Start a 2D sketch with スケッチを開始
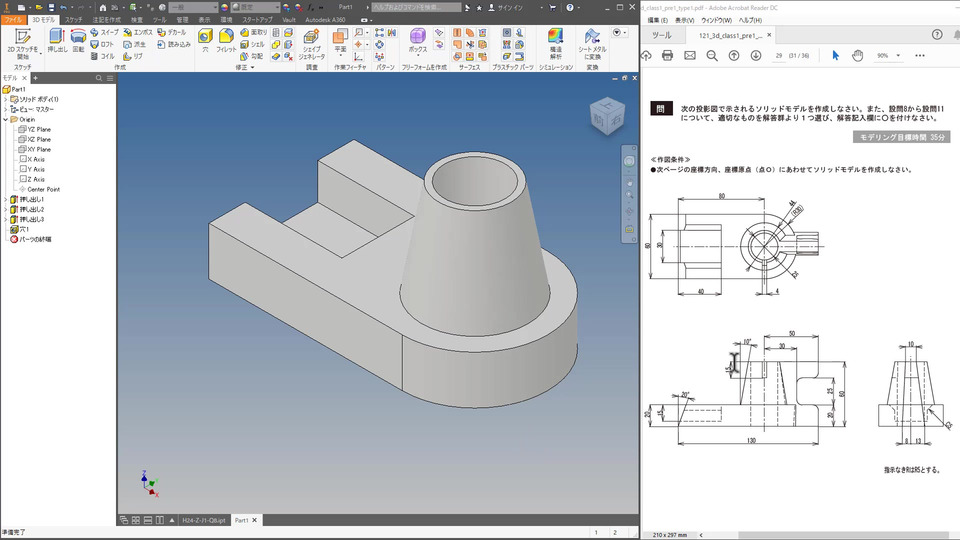 (x=23, y=43)
